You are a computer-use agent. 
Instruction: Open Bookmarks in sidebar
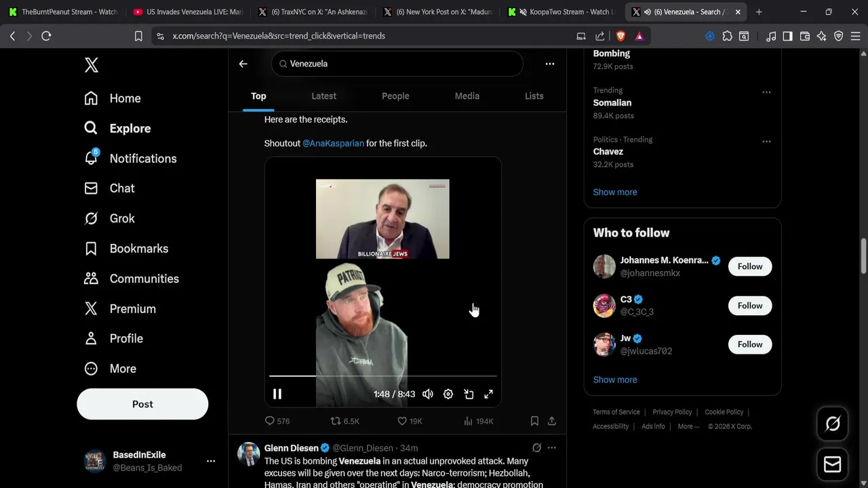click(126, 249)
